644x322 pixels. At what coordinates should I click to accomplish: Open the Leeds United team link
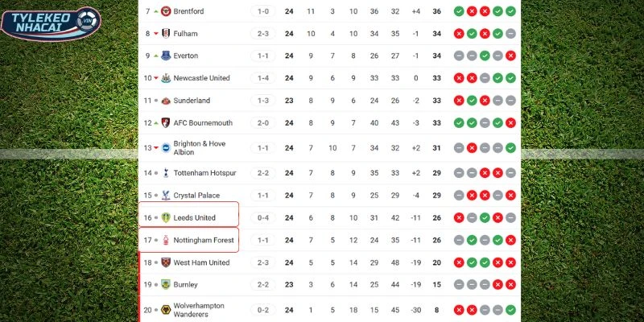tap(194, 217)
